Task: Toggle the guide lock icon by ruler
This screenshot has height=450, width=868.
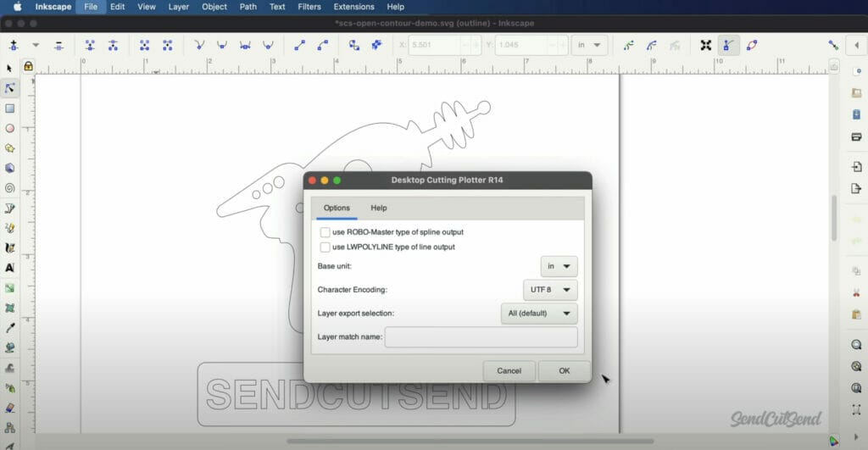Action: [x=28, y=66]
